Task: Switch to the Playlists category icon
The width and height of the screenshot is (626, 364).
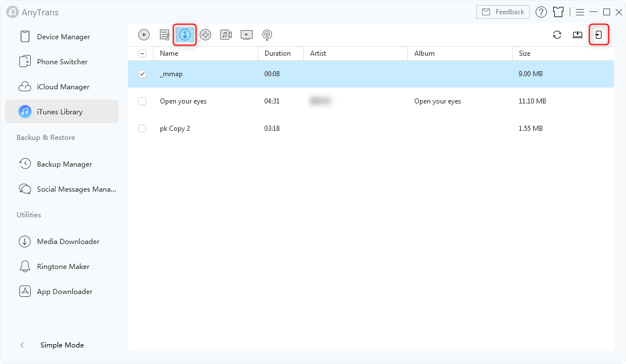Action: 164,35
